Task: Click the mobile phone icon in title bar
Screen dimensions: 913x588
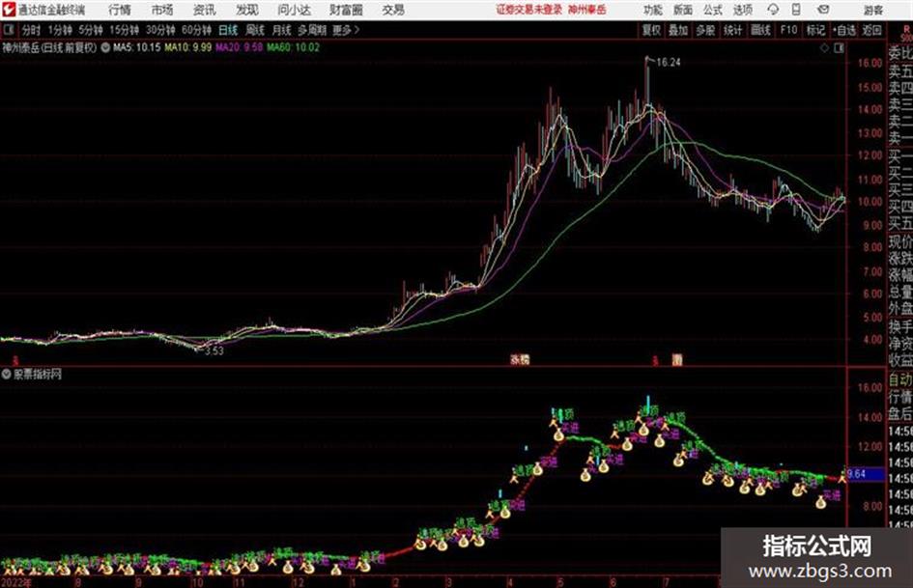Action: [x=796, y=10]
